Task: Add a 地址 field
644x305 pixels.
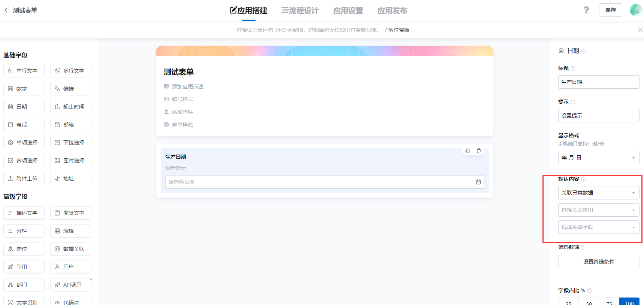Action: (71, 179)
